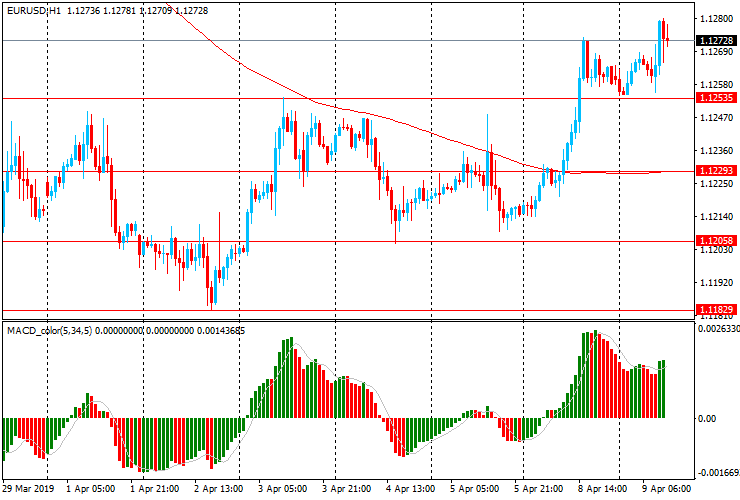The width and height of the screenshot is (740, 500).
Task: Click the current price label 1.12728
Action: click(716, 41)
